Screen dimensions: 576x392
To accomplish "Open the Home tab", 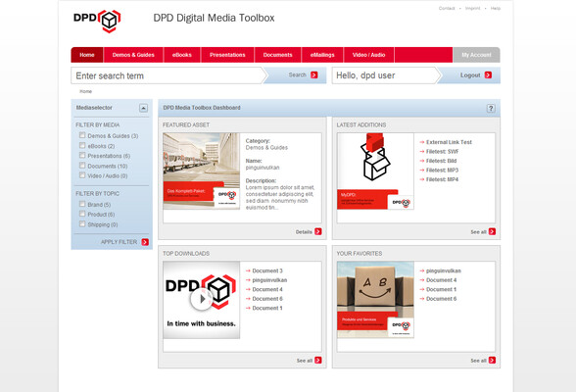I will click(87, 55).
